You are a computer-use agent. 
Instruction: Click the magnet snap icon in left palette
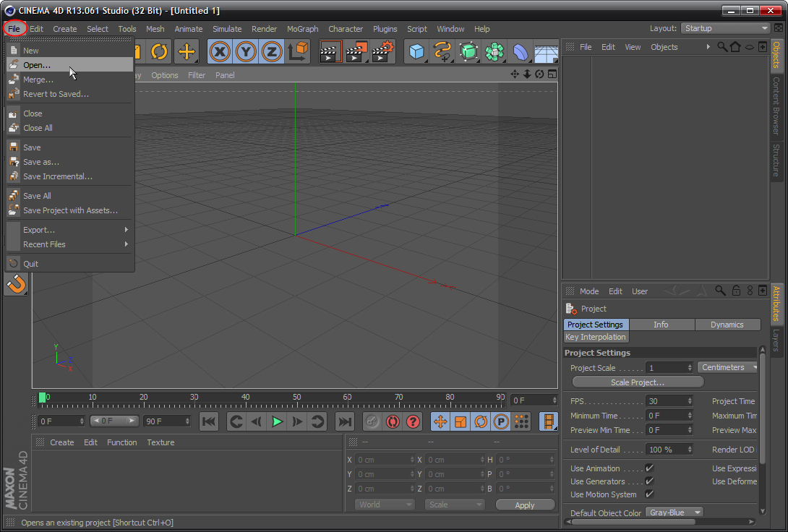(x=16, y=284)
